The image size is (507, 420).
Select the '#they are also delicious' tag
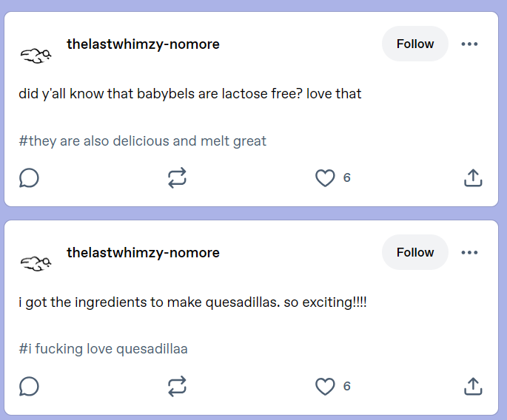point(143,141)
